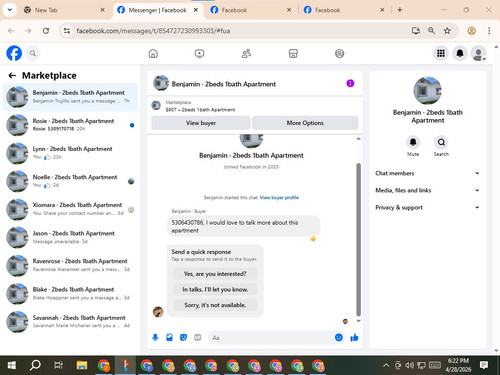
Task: Choose a GIF icon in composer
Action: point(198,338)
